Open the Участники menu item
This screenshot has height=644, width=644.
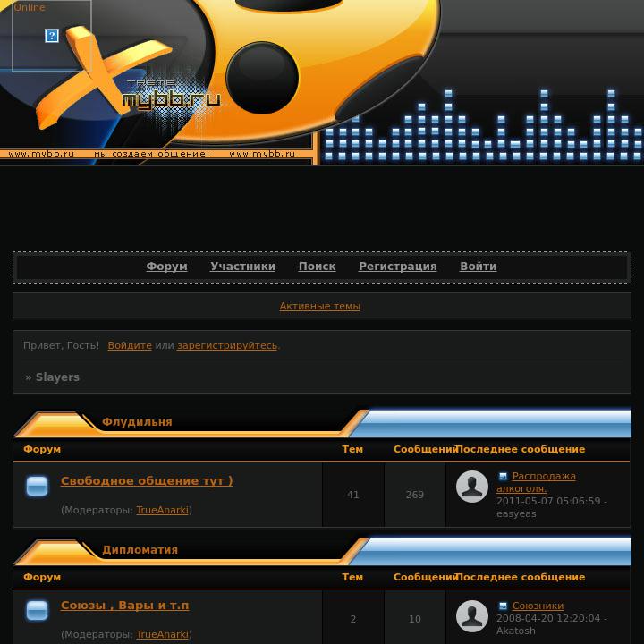point(242,267)
